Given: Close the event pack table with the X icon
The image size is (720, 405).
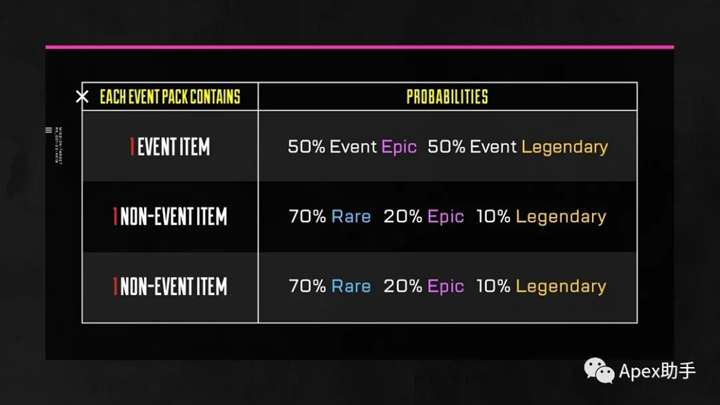Looking at the screenshot, I should click(82, 96).
